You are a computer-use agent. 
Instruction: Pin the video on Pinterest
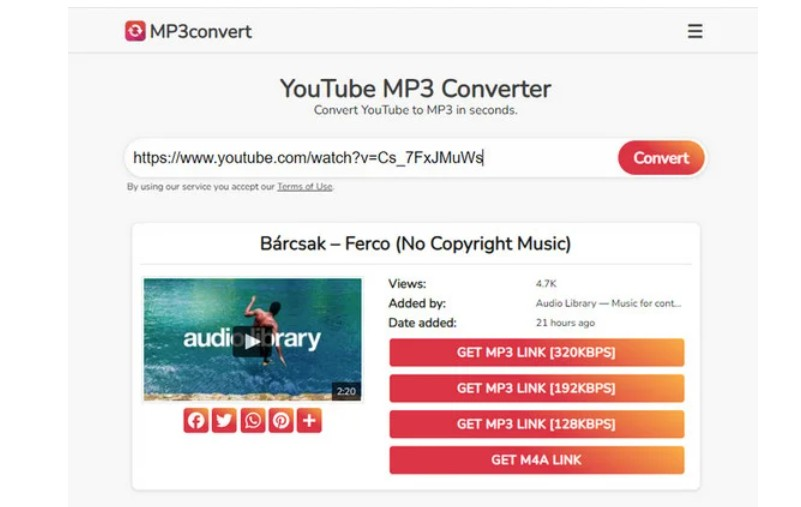point(281,420)
